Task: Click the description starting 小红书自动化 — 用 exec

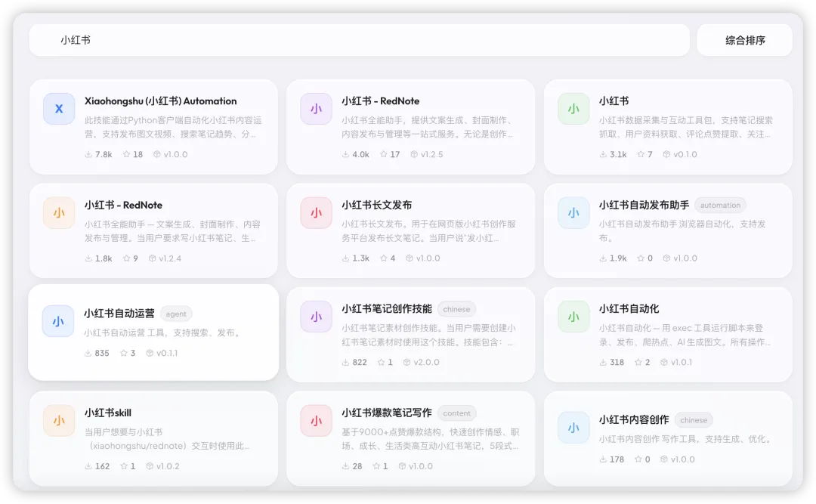Action: coord(685,335)
